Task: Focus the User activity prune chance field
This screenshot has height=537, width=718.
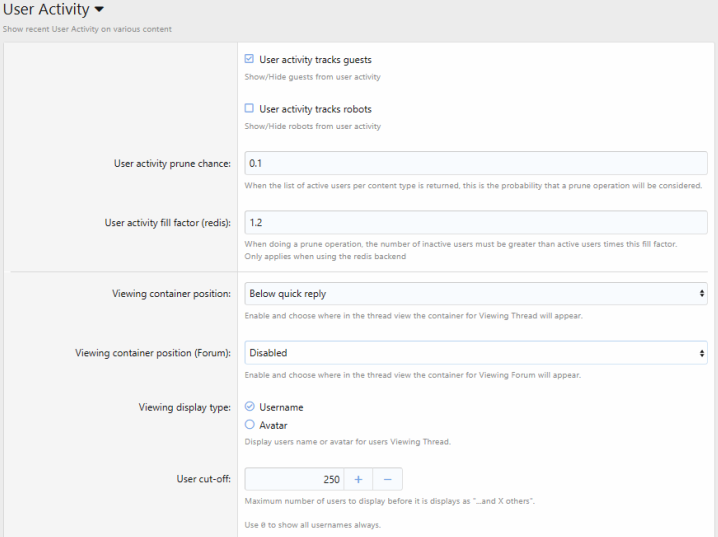Action: pos(475,163)
